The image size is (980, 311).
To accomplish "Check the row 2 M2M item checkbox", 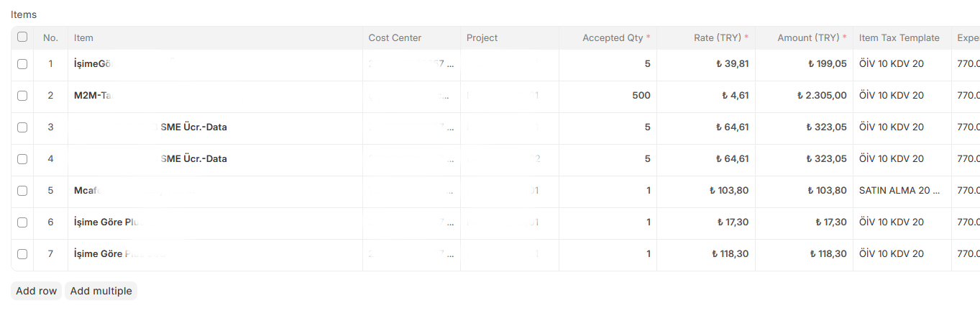I will coord(22,96).
